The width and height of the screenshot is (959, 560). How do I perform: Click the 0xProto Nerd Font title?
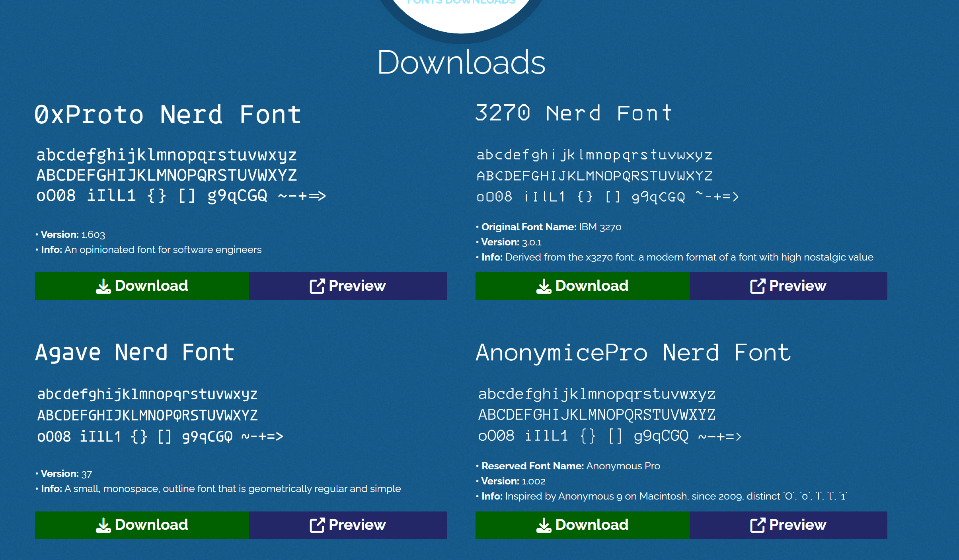tap(168, 115)
